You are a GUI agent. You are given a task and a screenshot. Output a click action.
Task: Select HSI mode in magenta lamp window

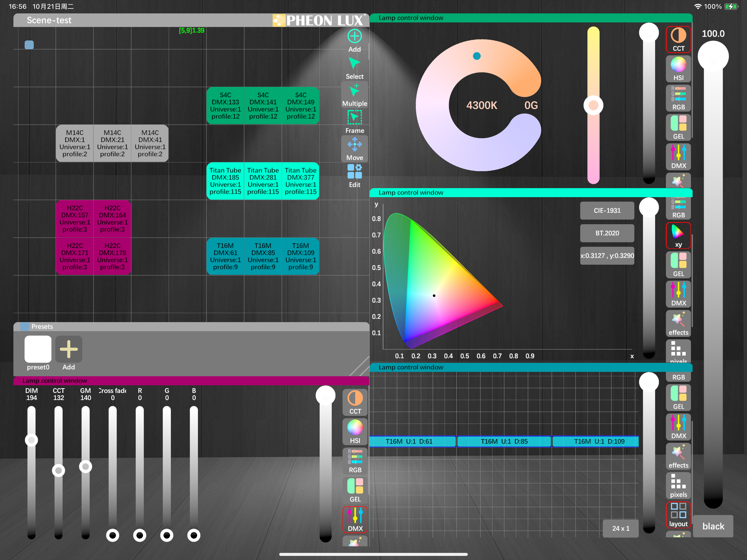pos(355,432)
